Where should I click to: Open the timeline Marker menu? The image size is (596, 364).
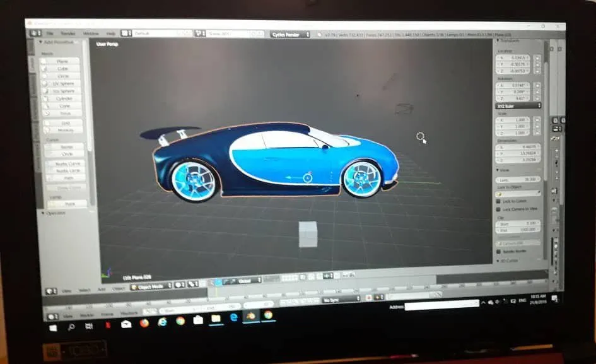pyautogui.click(x=86, y=315)
